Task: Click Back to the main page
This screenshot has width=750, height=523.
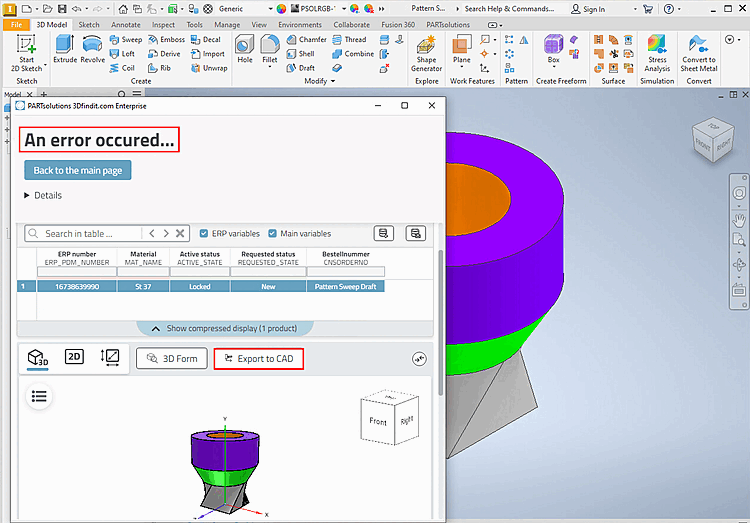Action: (77, 170)
